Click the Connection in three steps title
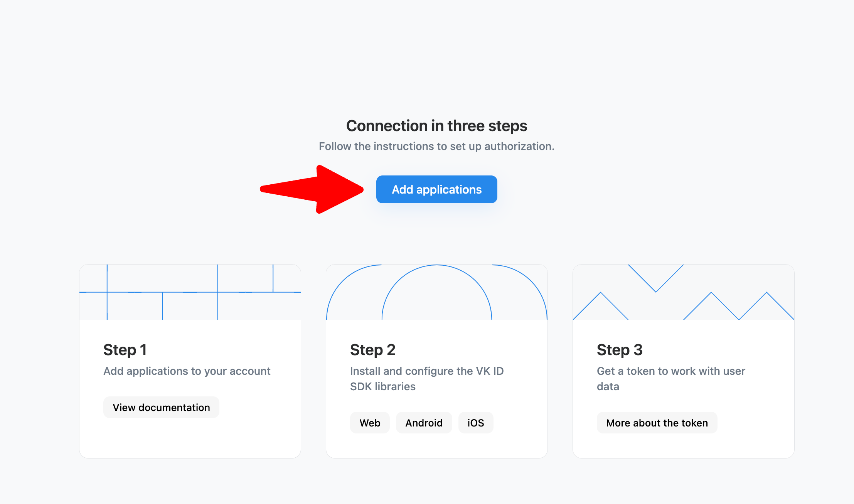The width and height of the screenshot is (854, 504). 436,126
